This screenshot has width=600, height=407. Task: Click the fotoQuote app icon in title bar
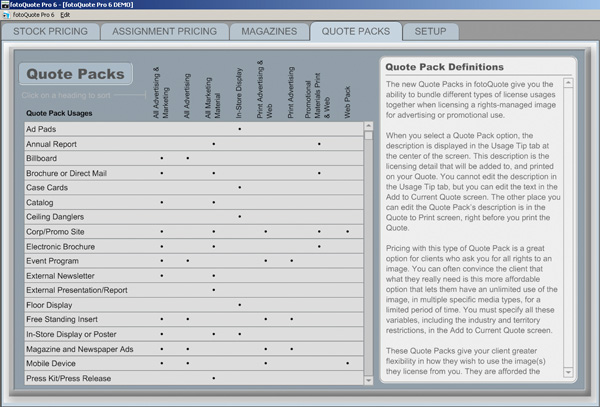click(7, 5)
